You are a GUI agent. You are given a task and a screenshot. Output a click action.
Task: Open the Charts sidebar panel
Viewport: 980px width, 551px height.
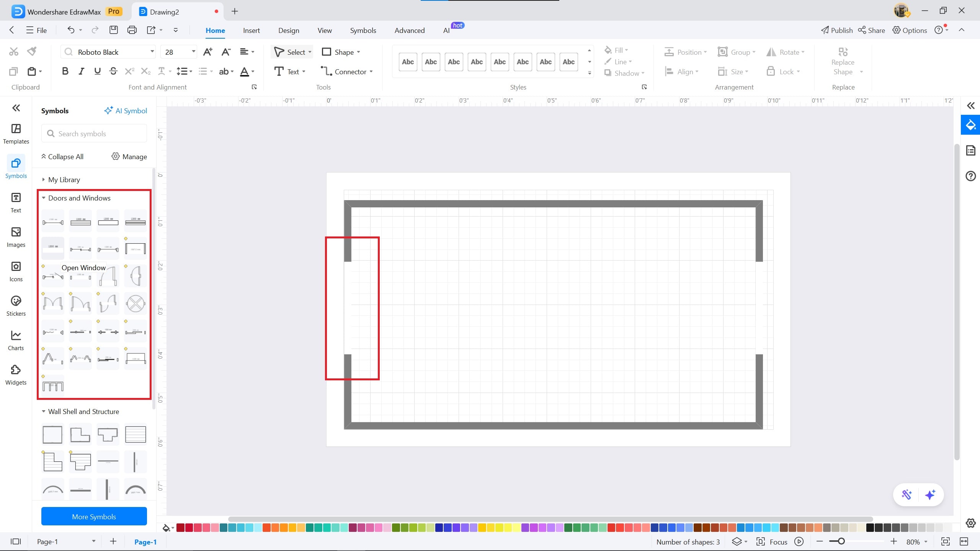tap(16, 341)
